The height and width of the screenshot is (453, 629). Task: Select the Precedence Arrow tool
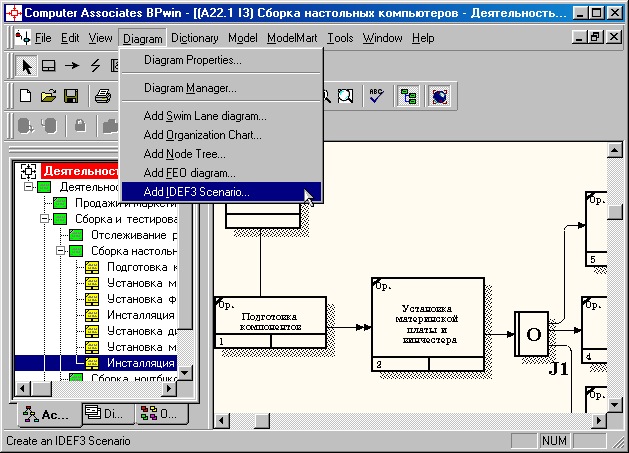click(72, 66)
